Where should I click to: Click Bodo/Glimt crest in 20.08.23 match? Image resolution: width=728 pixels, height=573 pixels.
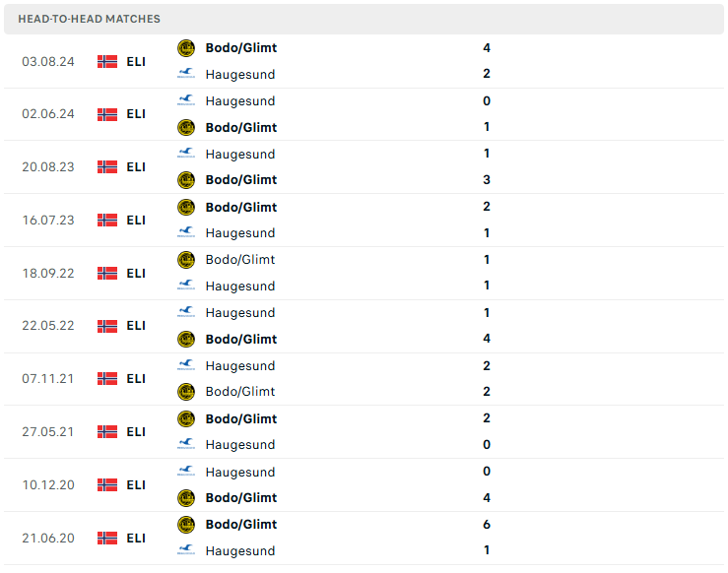(x=186, y=180)
